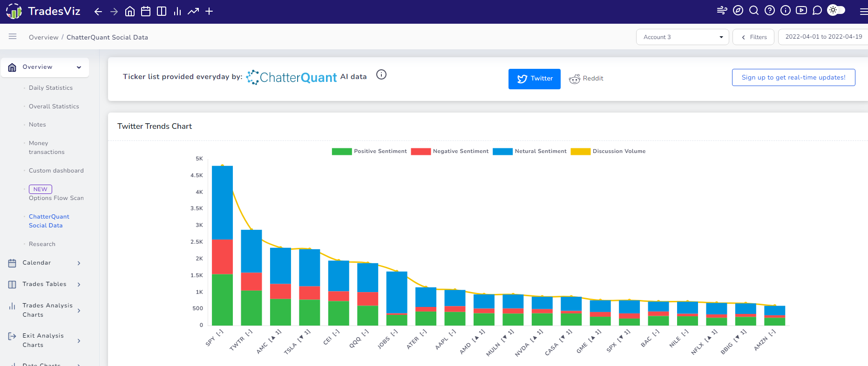The image size is (868, 366).
Task: Open help with the question mark icon
Action: (x=770, y=10)
